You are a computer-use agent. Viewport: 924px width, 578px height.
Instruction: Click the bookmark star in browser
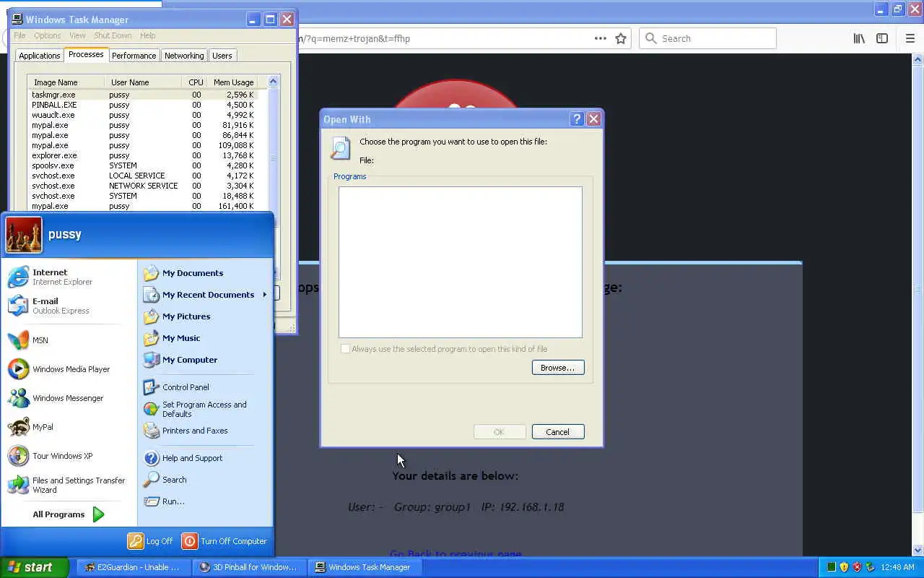[621, 38]
